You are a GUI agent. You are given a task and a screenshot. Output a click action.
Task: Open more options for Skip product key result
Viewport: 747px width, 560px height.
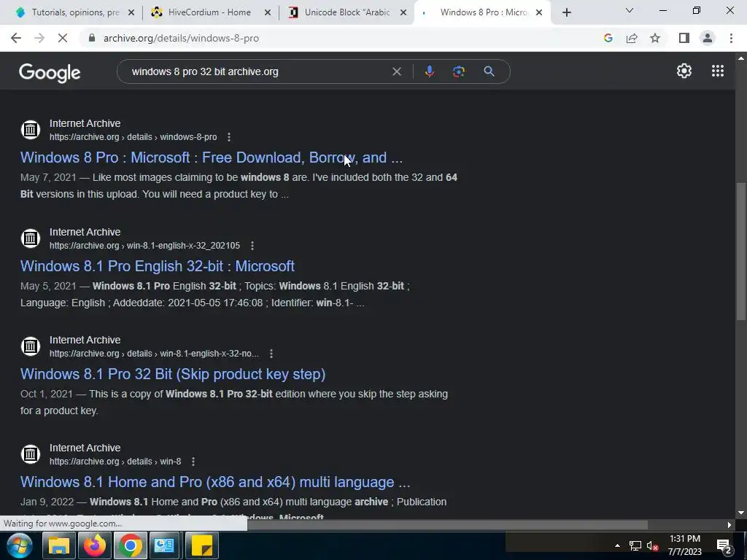[x=271, y=354]
